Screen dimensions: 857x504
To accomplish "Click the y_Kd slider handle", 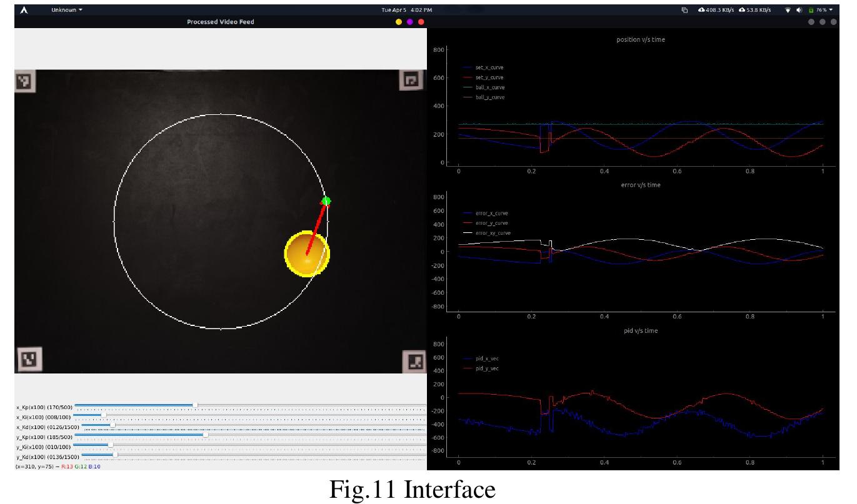I will point(115,455).
